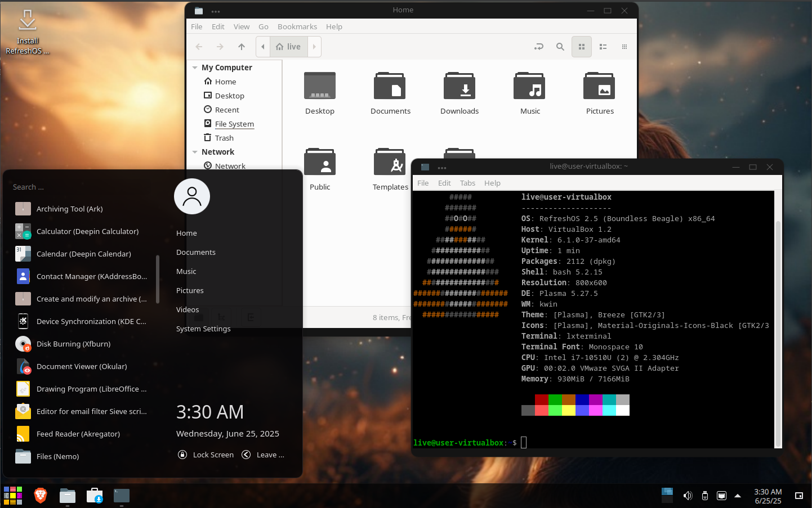
Task: Open Install RefreshOS desktop icon
Action: [x=27, y=32]
